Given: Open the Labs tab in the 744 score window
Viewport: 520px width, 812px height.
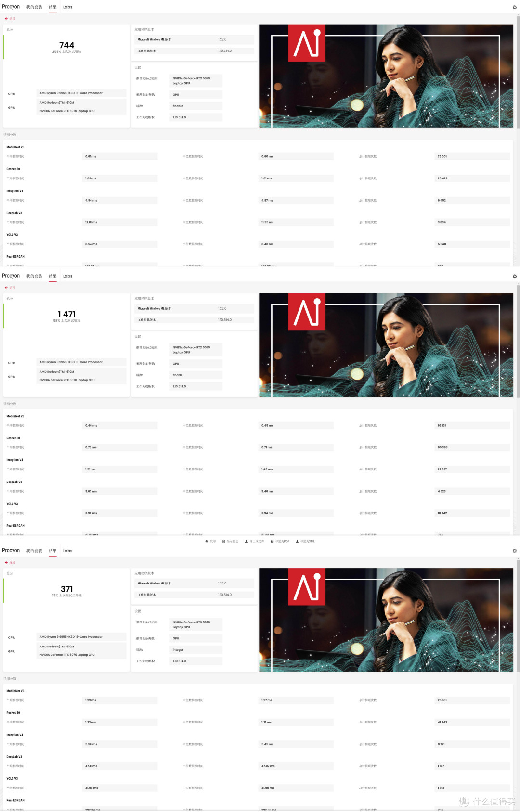Looking at the screenshot, I should 67,7.
